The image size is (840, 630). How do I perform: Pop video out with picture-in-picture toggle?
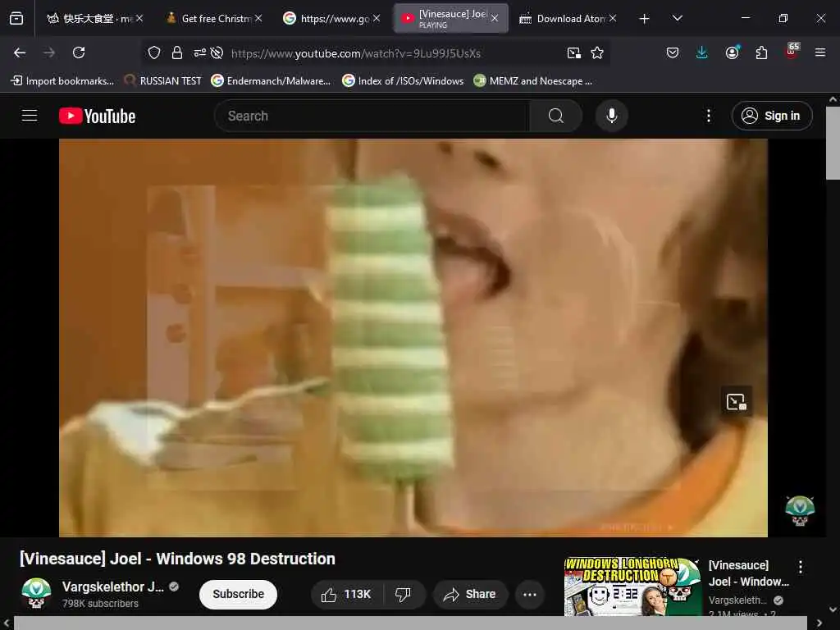pyautogui.click(x=736, y=401)
